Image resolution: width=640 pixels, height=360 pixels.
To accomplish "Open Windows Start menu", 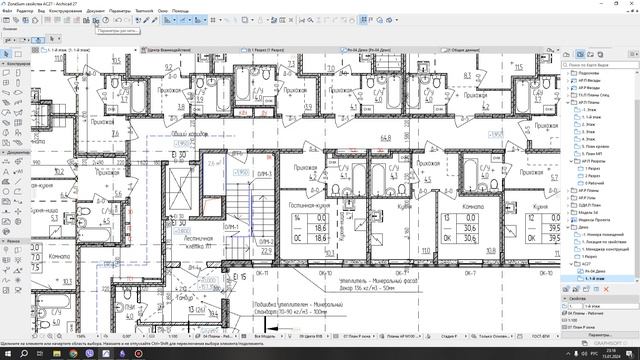I will coord(8,353).
